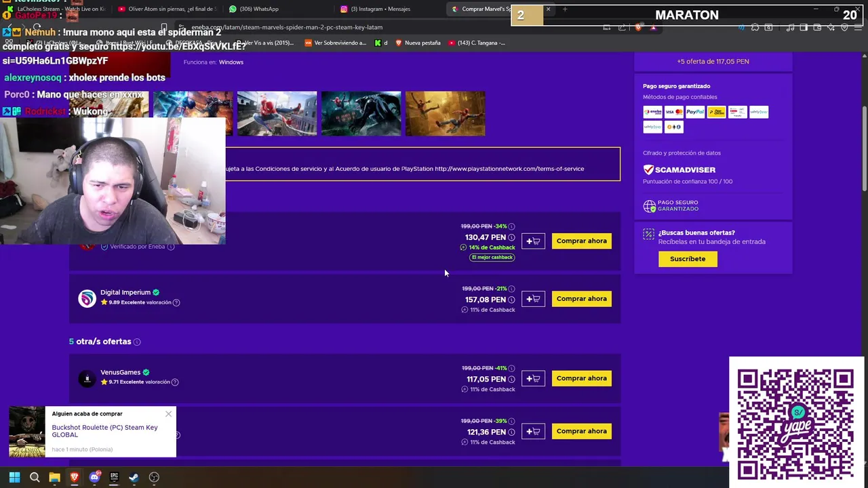Open price info icon next to 130,47 PEN
The width and height of the screenshot is (868, 488).
click(511, 238)
